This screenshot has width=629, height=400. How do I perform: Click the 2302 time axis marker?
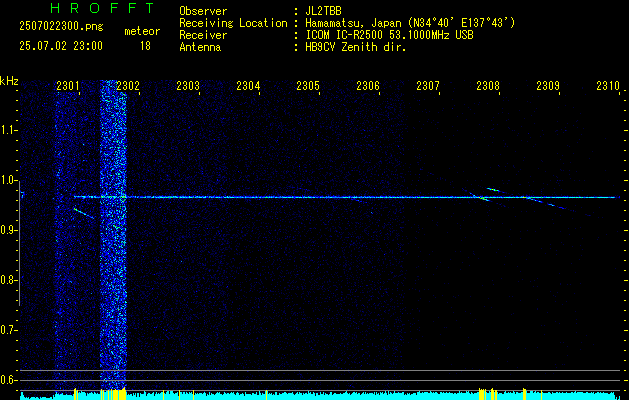(x=128, y=85)
